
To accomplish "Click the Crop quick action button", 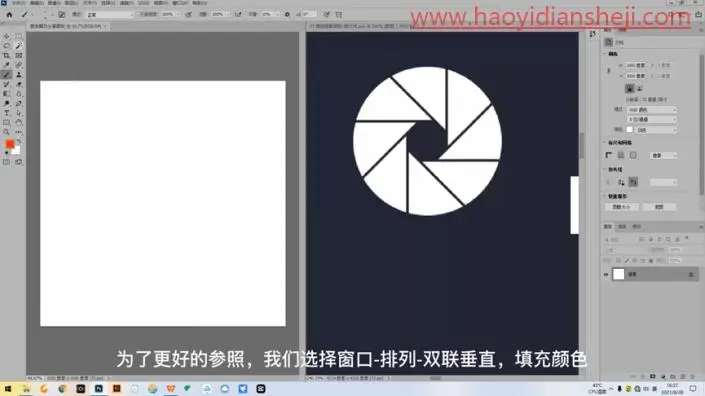I will [x=659, y=207].
